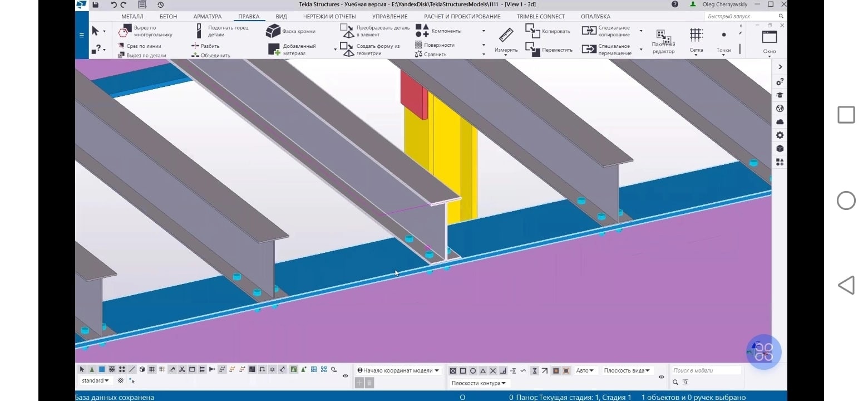Click 'Создать форму из геометрии'
Viewport: 868px width, 401px height.
click(x=371, y=50)
